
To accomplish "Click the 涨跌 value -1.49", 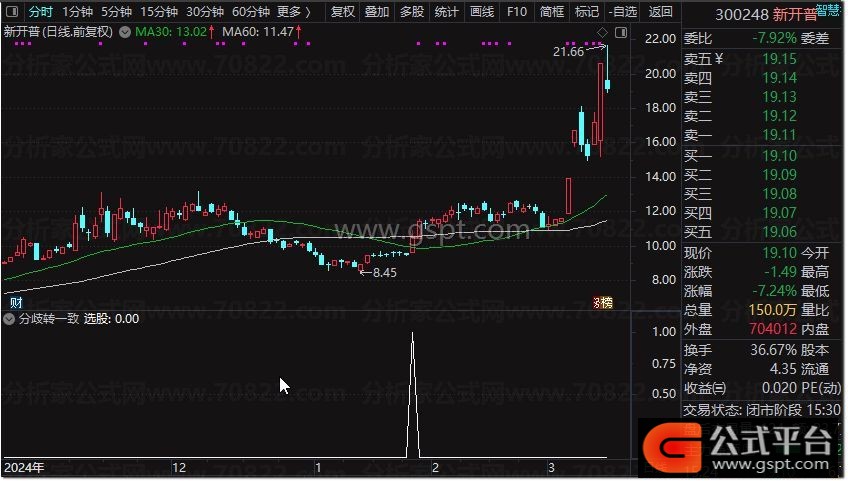I will coord(780,272).
